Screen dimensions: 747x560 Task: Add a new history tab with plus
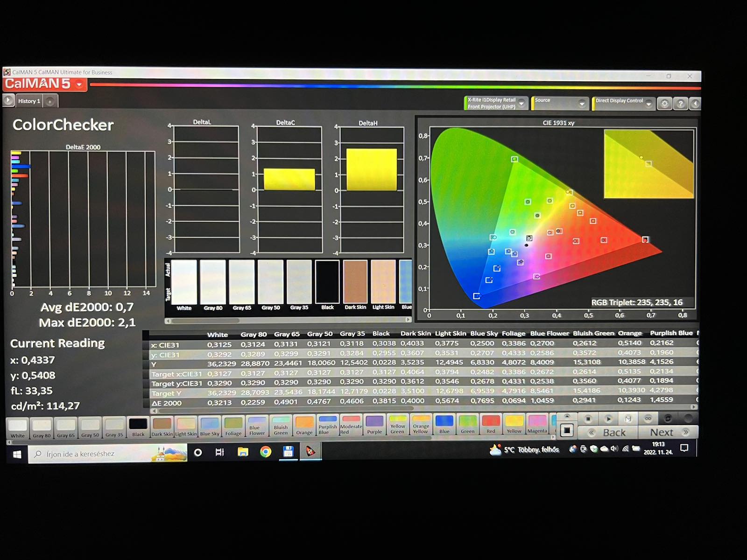click(50, 101)
